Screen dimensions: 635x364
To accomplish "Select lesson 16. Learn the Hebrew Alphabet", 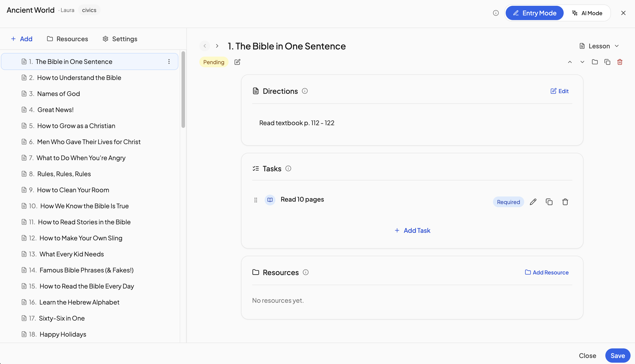I will tap(90, 302).
